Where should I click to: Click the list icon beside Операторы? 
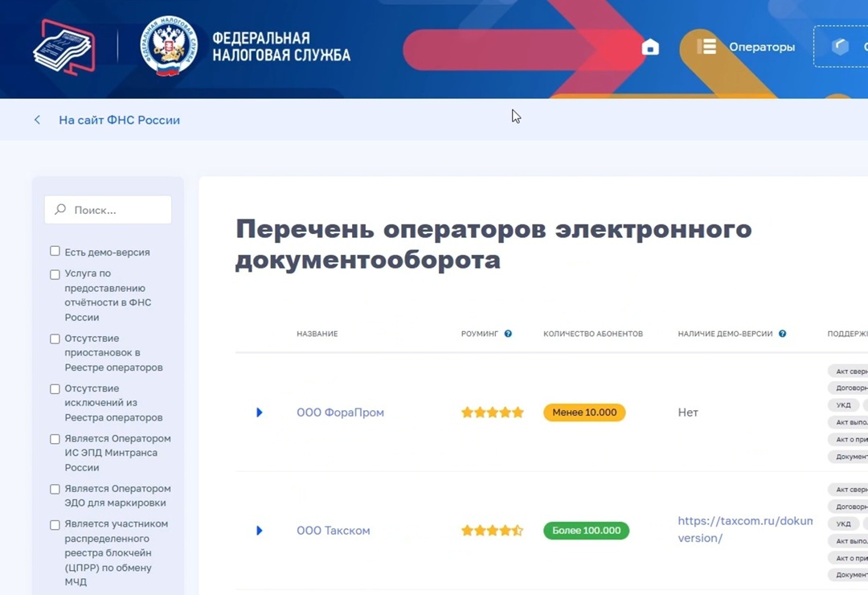click(x=706, y=47)
